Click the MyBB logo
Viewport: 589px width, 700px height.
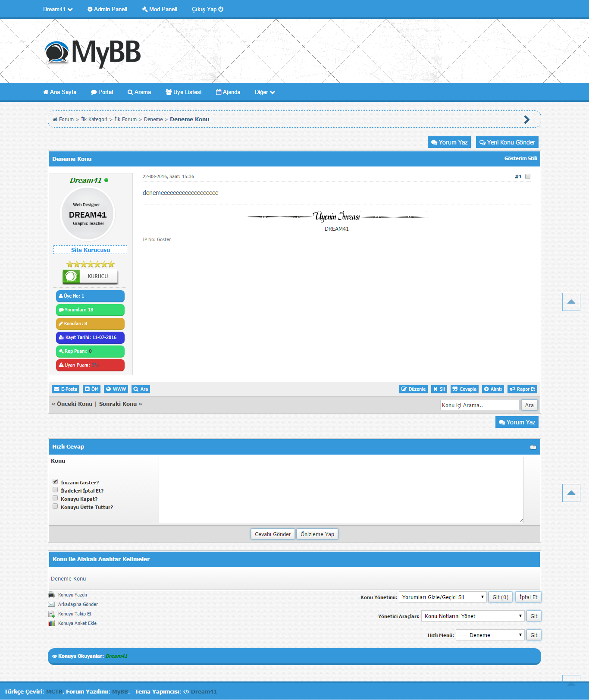point(93,53)
